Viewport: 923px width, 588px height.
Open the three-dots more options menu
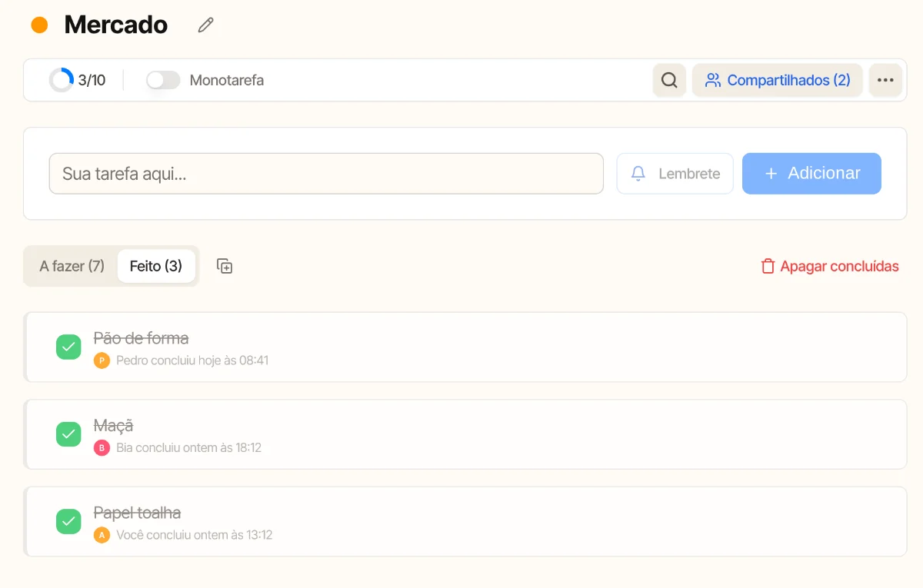tap(885, 80)
